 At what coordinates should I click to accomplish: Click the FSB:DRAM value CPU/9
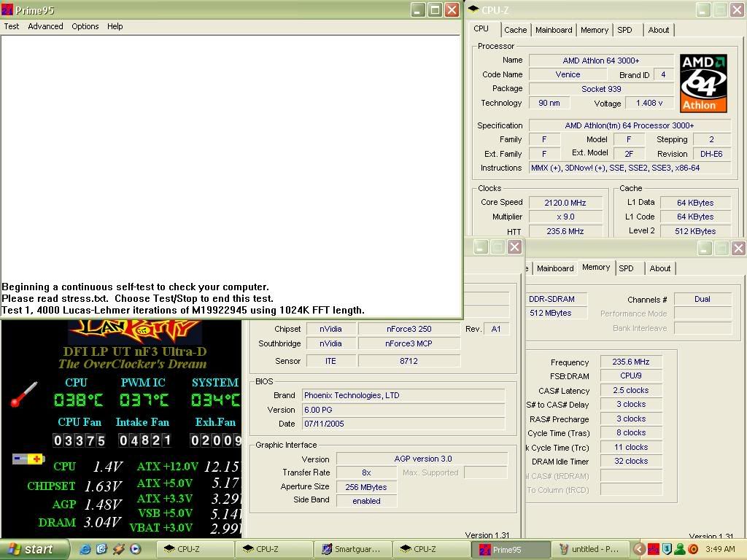click(631, 376)
